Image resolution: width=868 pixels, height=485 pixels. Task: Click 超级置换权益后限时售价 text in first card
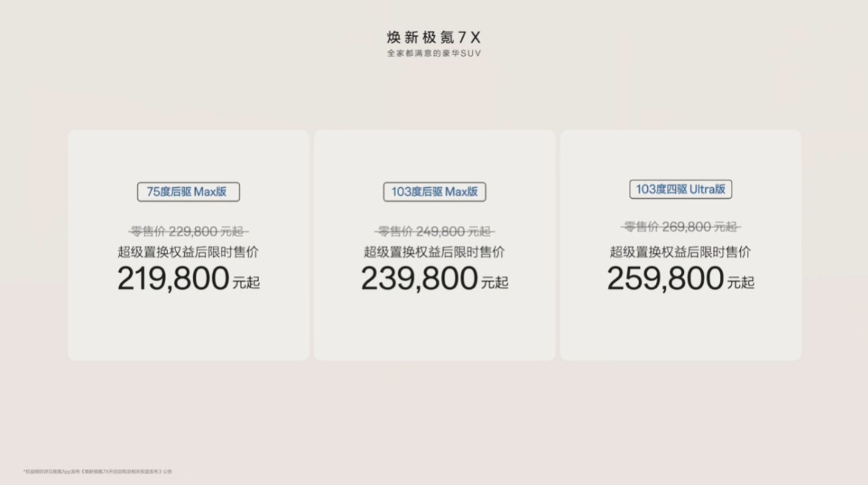(x=189, y=252)
